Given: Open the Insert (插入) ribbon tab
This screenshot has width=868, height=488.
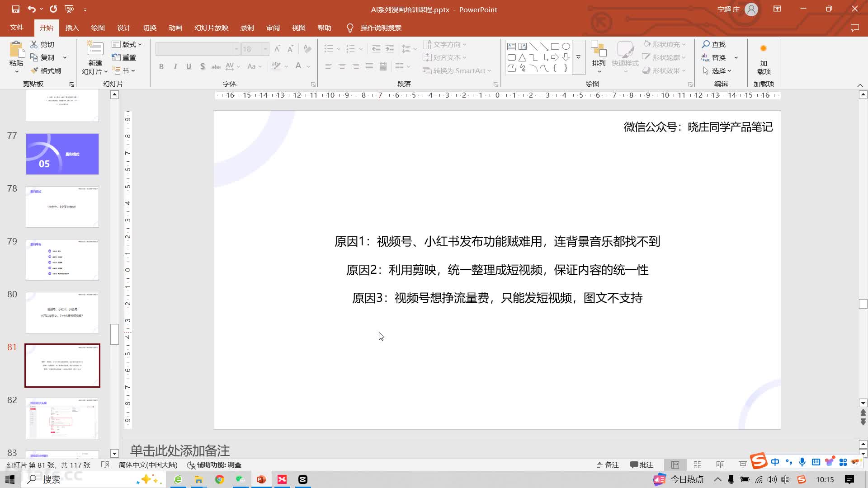Looking at the screenshot, I should [72, 28].
